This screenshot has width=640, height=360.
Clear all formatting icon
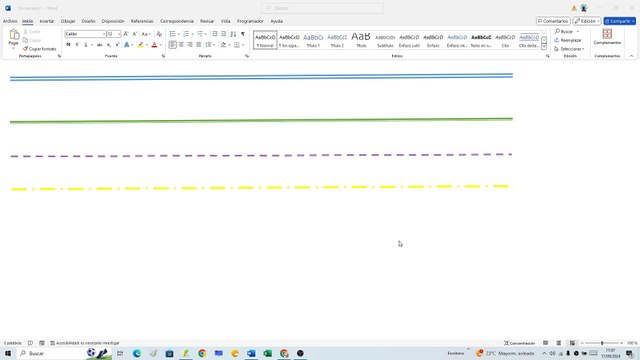point(159,34)
